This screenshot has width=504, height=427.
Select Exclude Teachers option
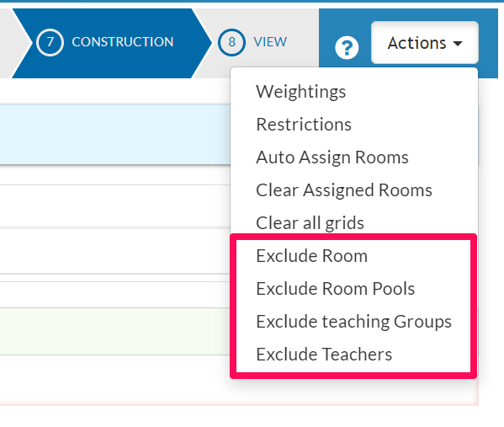point(324,355)
